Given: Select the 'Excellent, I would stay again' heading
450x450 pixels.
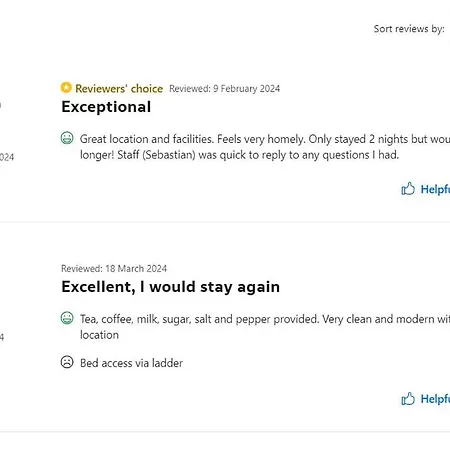Looking at the screenshot, I should [x=170, y=287].
